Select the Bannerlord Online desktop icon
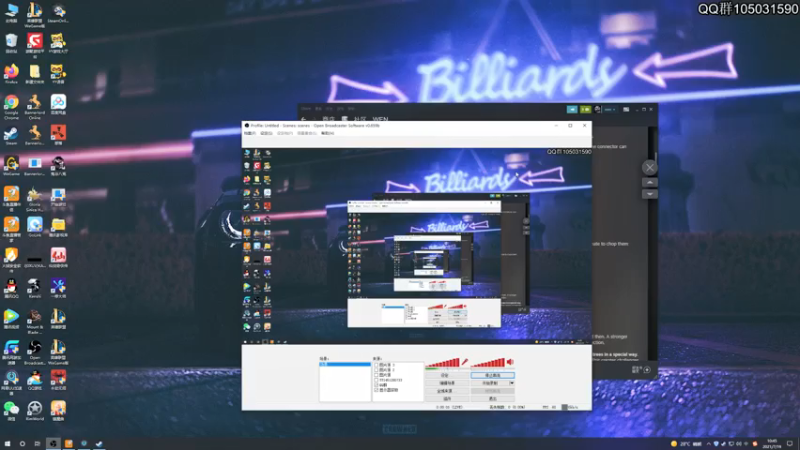 coord(35,107)
